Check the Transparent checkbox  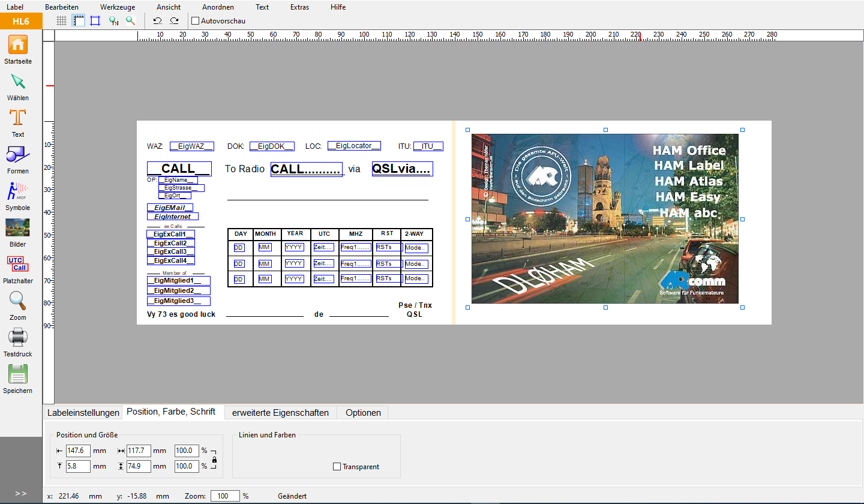(337, 466)
